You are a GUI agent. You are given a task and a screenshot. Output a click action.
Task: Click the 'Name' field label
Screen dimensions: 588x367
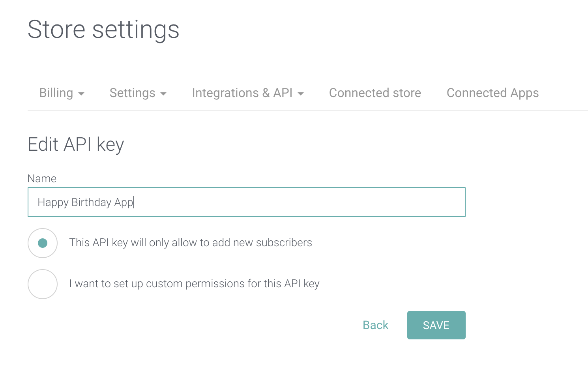click(x=42, y=179)
